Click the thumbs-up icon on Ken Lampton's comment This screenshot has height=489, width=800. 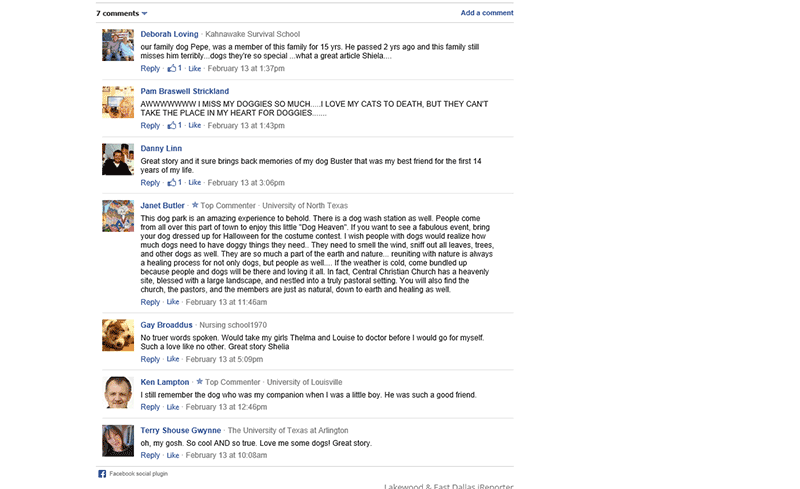coord(173,407)
